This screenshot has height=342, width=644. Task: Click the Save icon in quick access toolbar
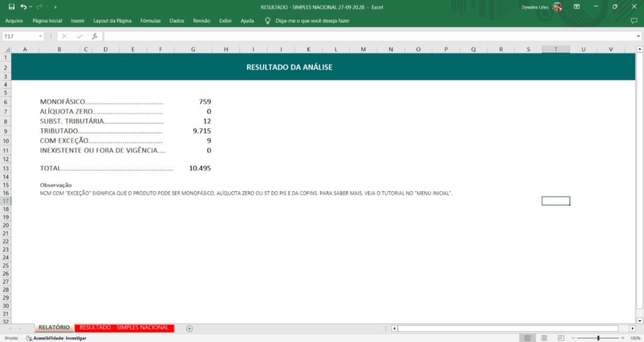[x=11, y=6]
